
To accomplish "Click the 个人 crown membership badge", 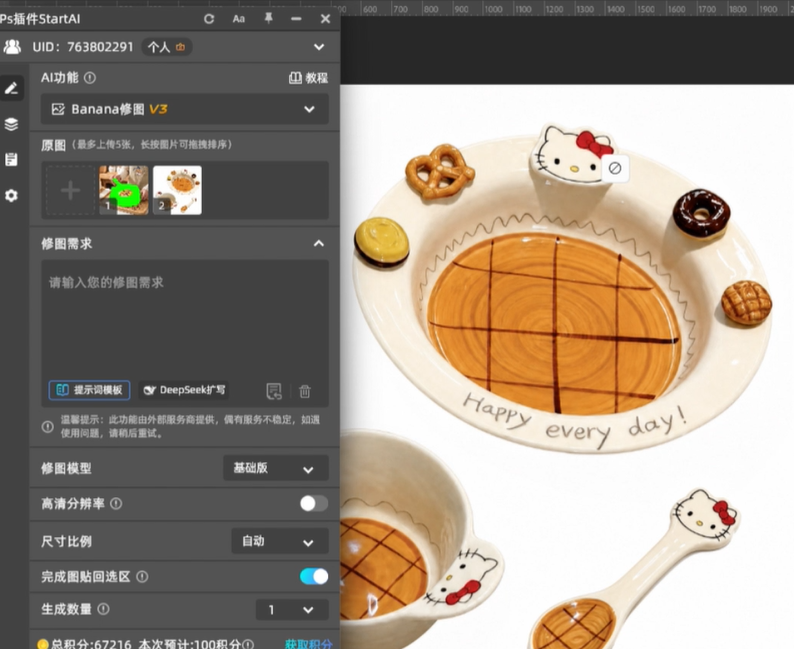I will (167, 47).
